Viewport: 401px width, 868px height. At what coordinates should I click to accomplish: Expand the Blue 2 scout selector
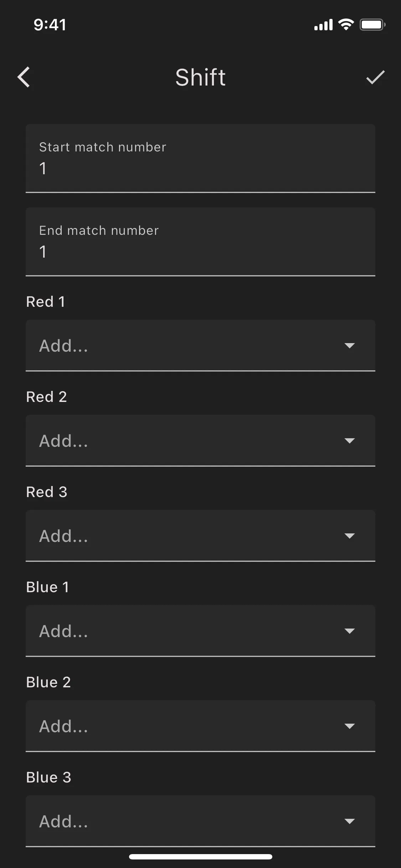point(200,726)
